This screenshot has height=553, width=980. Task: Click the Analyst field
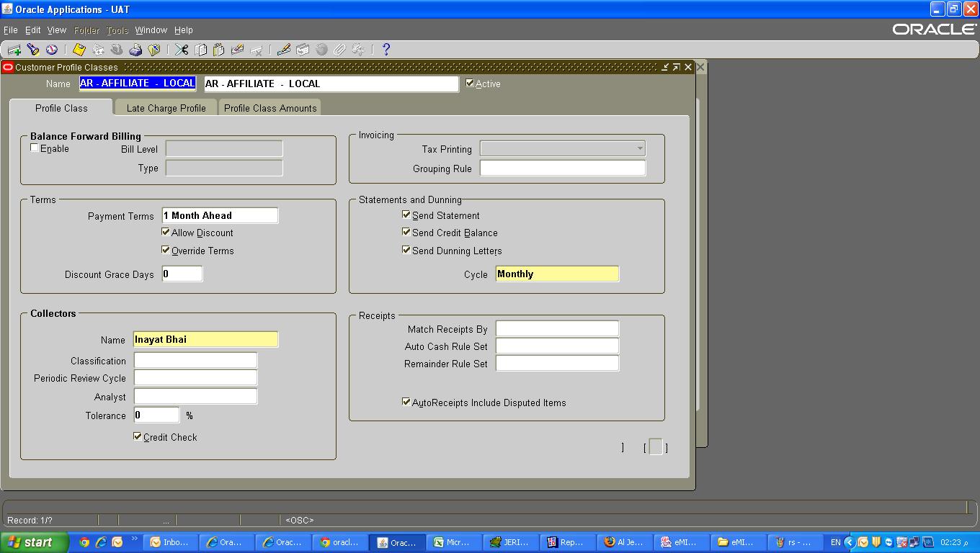(195, 396)
